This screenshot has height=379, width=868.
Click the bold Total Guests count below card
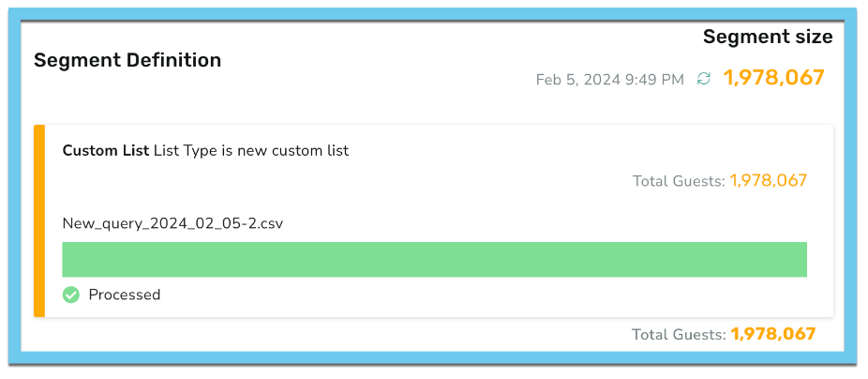[x=772, y=334]
